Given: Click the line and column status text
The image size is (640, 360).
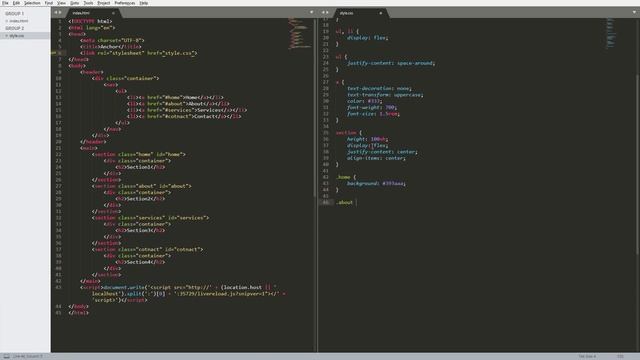Looking at the screenshot, I should pyautogui.click(x=27, y=356).
